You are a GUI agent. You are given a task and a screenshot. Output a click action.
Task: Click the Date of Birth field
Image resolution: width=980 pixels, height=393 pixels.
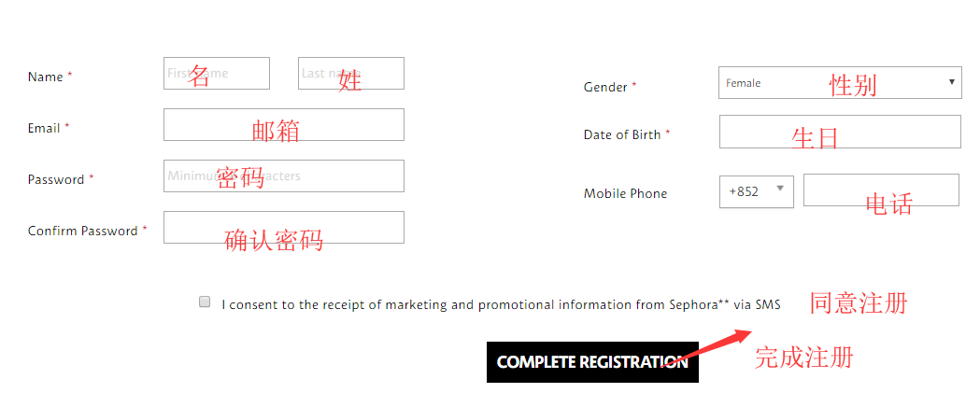[x=839, y=132]
